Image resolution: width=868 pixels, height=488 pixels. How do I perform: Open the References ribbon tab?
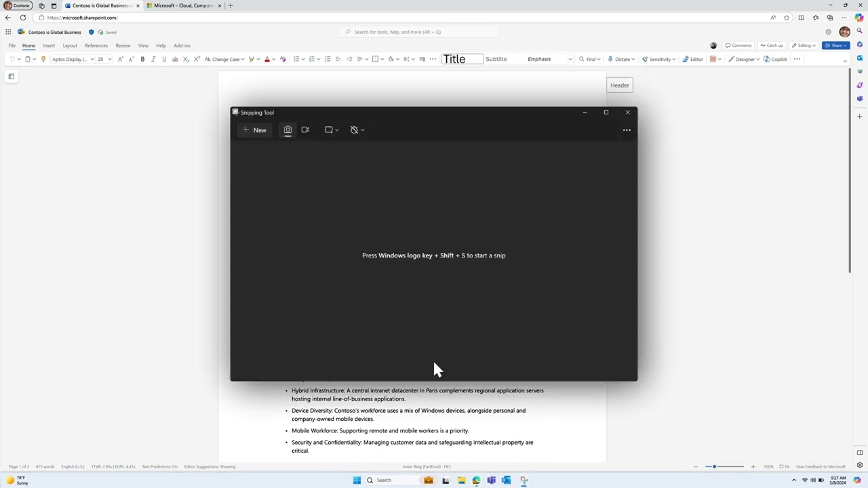96,45
